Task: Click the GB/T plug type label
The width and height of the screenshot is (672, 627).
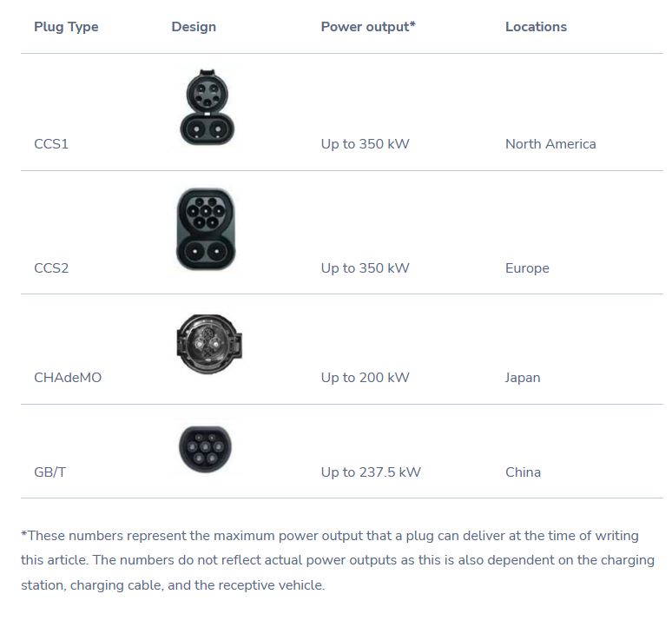Action: click(49, 472)
